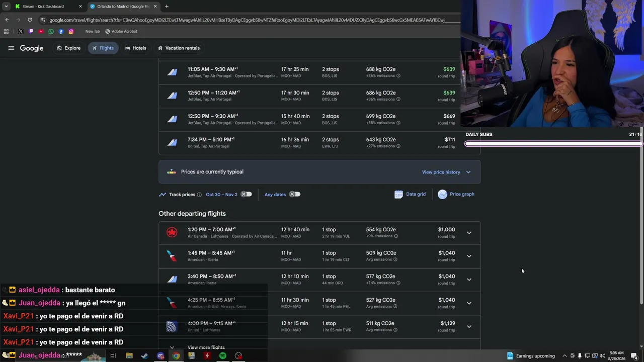Open the Twitch bookmark icon
This screenshot has height=362, width=644.
(31, 31)
